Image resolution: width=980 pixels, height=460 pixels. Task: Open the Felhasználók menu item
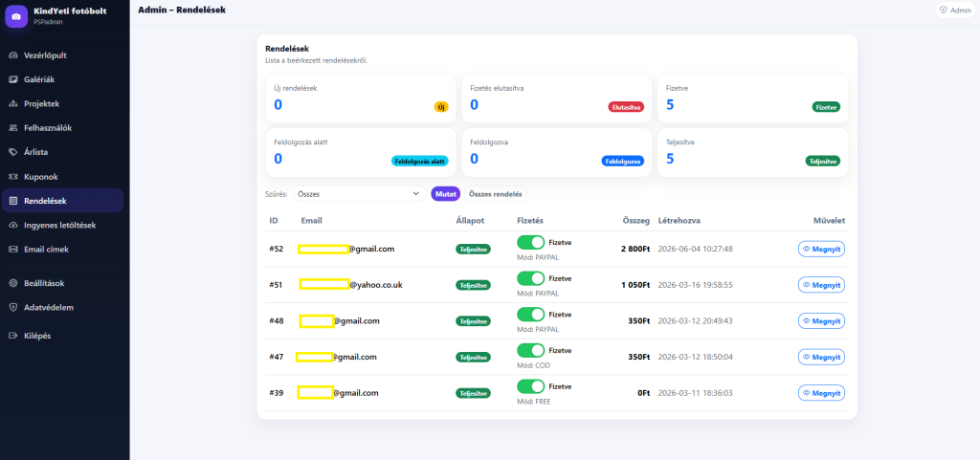click(62, 128)
